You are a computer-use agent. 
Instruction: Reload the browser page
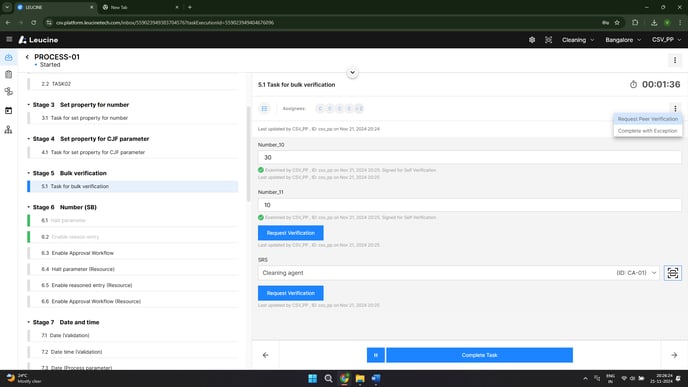34,22
